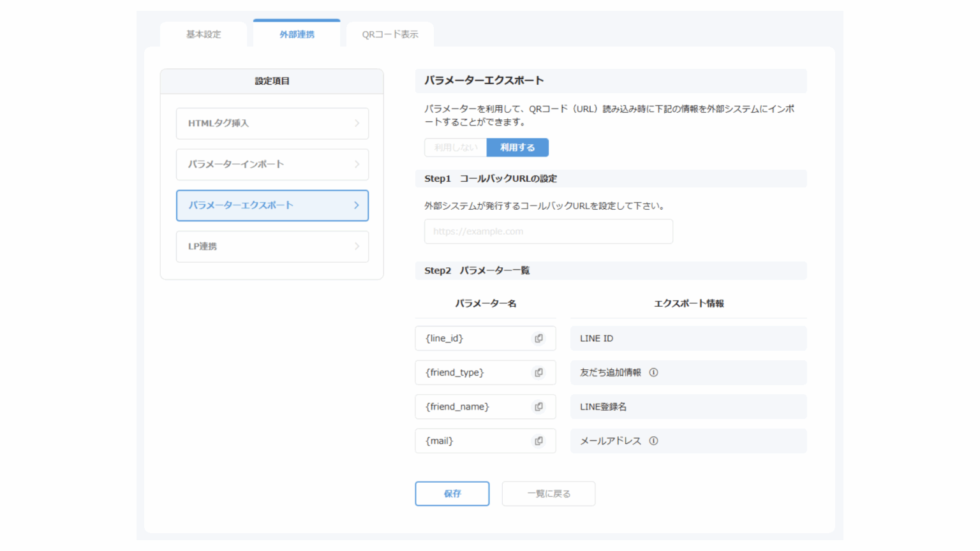
Task: Copy the {line_id} parameter name
Action: point(538,339)
